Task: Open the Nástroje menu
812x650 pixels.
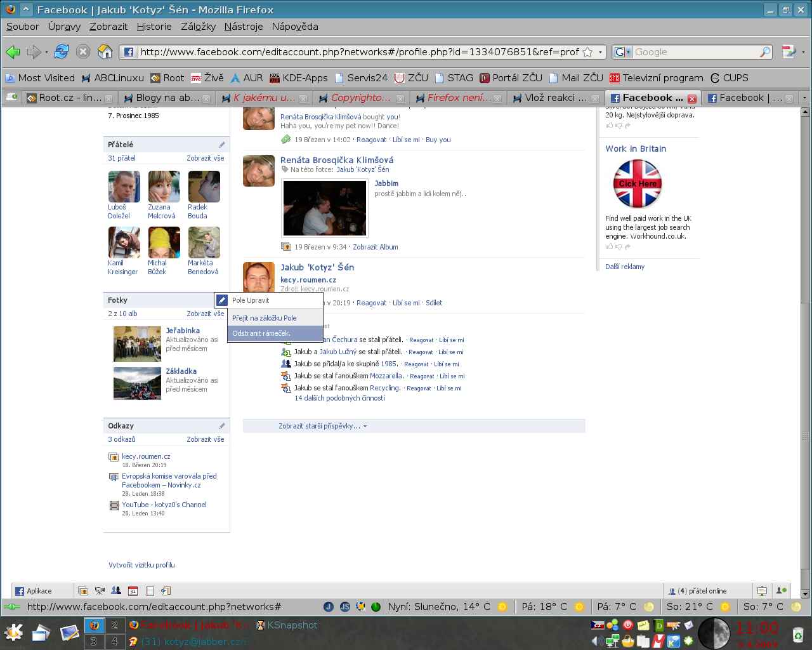Action: pos(244,27)
